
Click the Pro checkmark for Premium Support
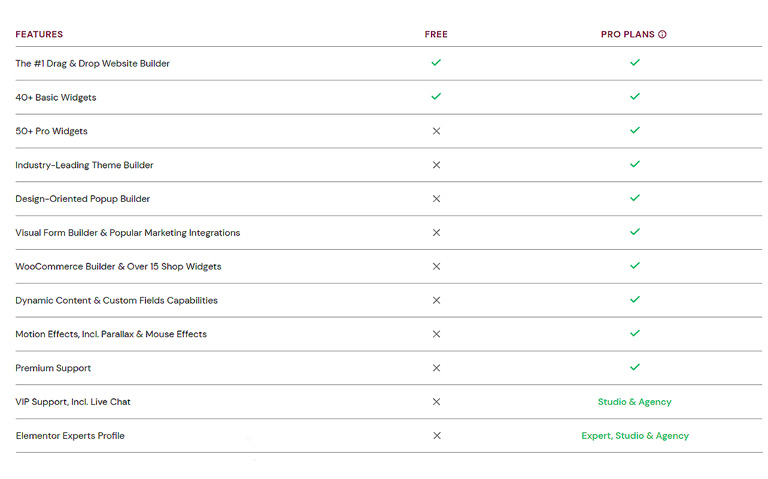[635, 367]
